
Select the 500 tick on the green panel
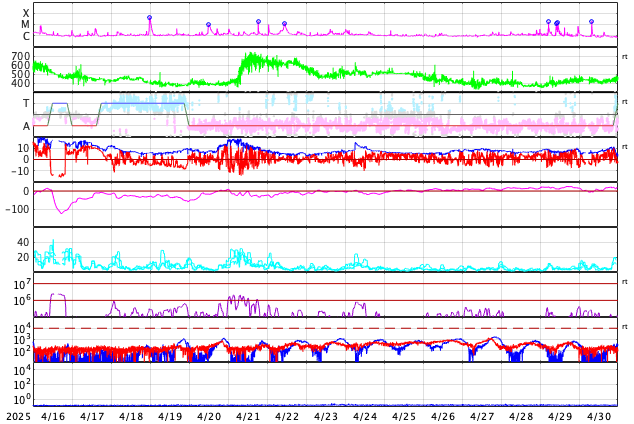point(21,74)
